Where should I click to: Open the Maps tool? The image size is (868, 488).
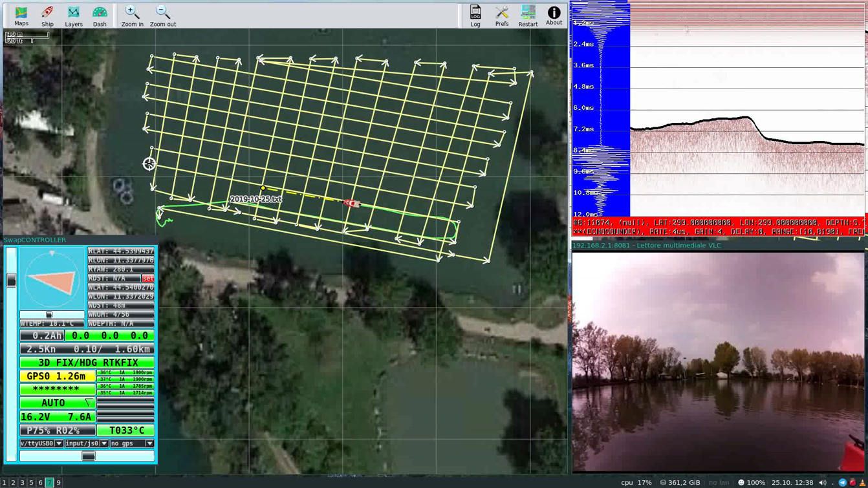click(21, 16)
